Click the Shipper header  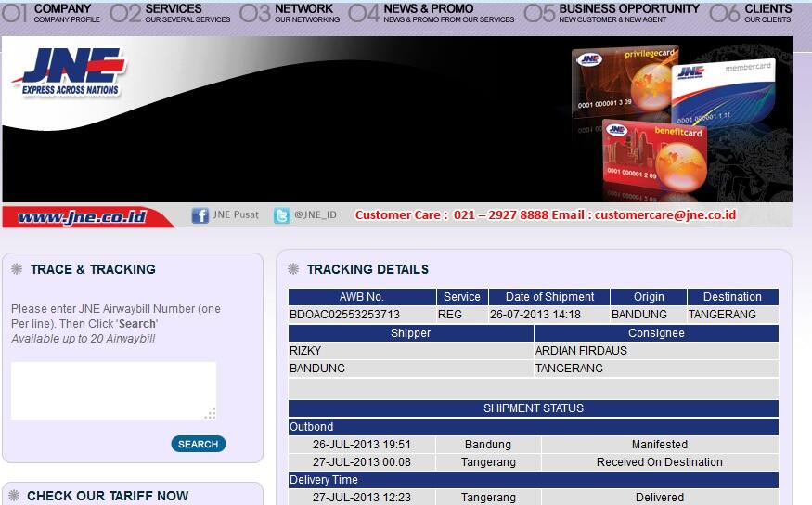coord(411,333)
